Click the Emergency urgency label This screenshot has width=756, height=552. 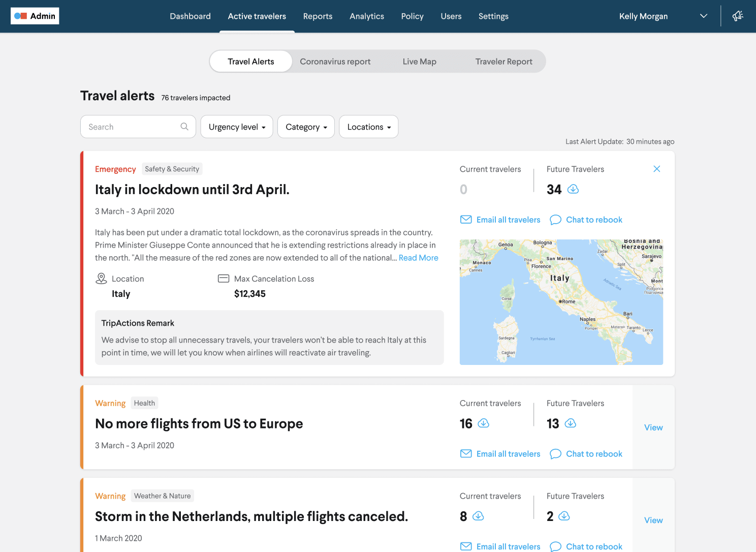point(115,169)
